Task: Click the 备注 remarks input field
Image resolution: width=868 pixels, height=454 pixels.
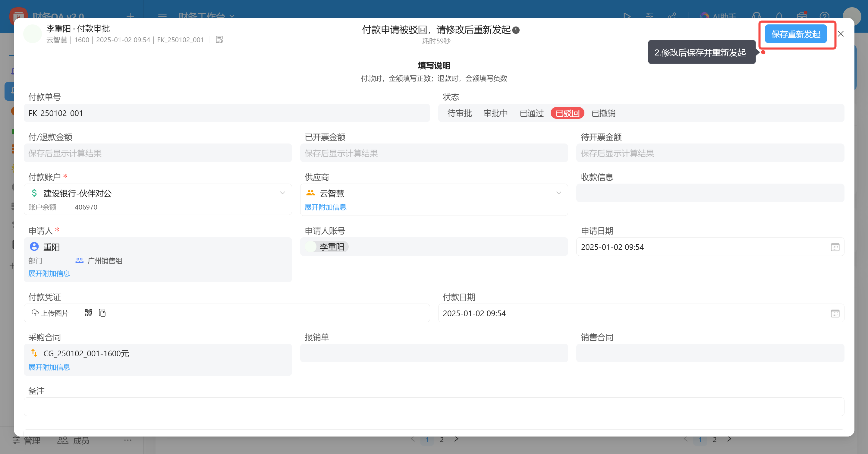Action: coord(434,407)
